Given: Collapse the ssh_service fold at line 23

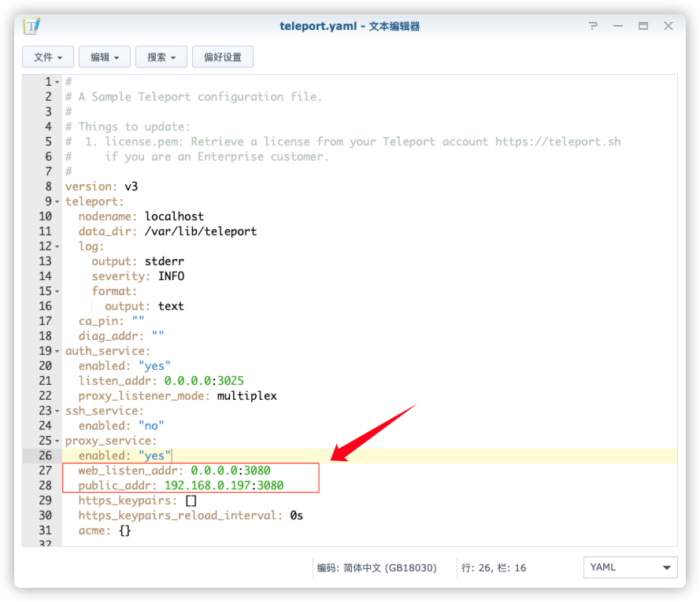Looking at the screenshot, I should [57, 411].
